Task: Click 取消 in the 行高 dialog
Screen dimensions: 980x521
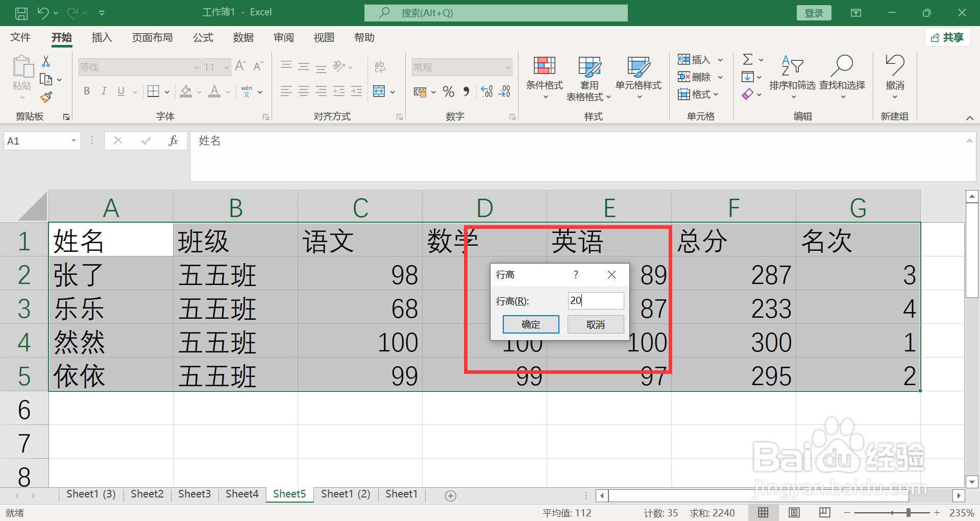Action: (x=596, y=324)
